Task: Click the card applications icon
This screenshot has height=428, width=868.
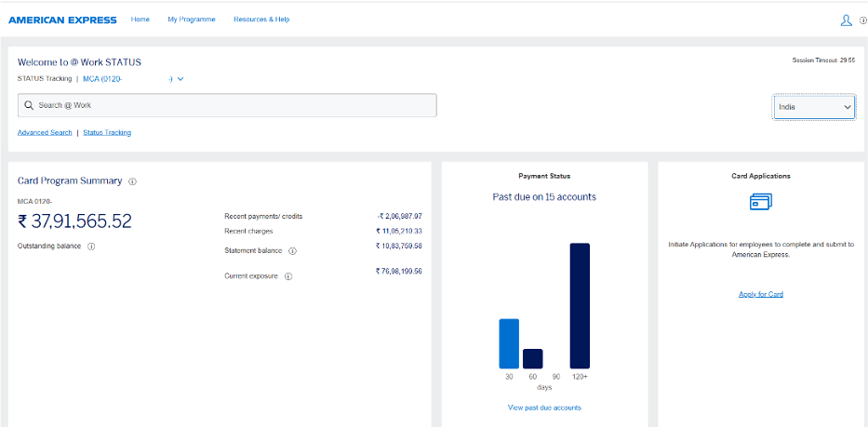Action: click(x=761, y=202)
